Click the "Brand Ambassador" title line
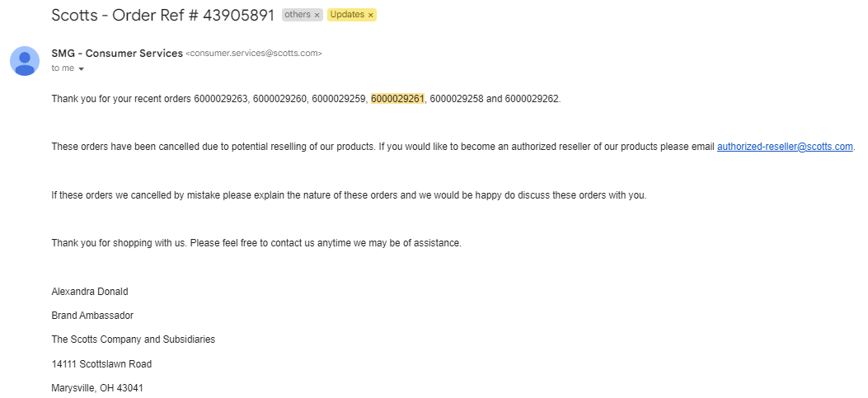 92,316
